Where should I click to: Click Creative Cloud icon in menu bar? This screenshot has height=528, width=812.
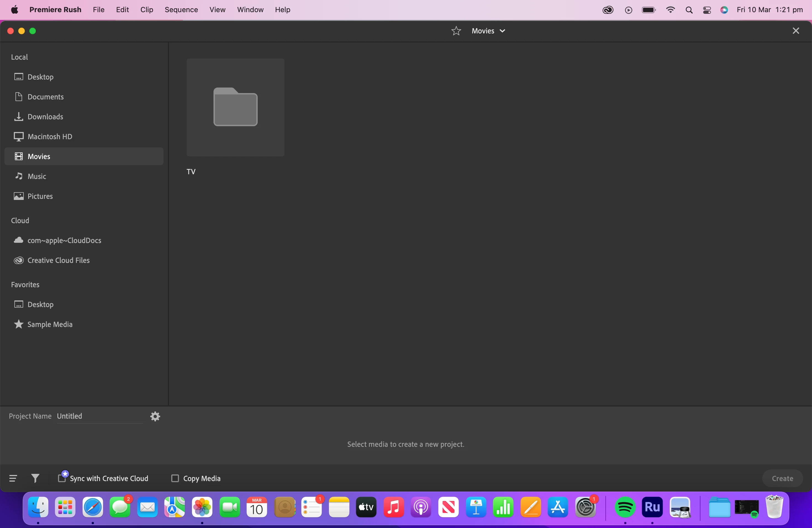(608, 10)
